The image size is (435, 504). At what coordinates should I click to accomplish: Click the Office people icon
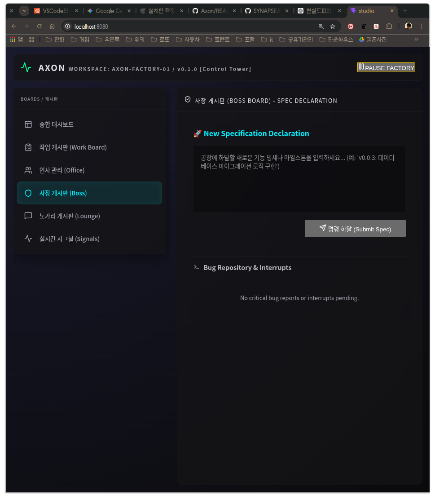tap(28, 170)
